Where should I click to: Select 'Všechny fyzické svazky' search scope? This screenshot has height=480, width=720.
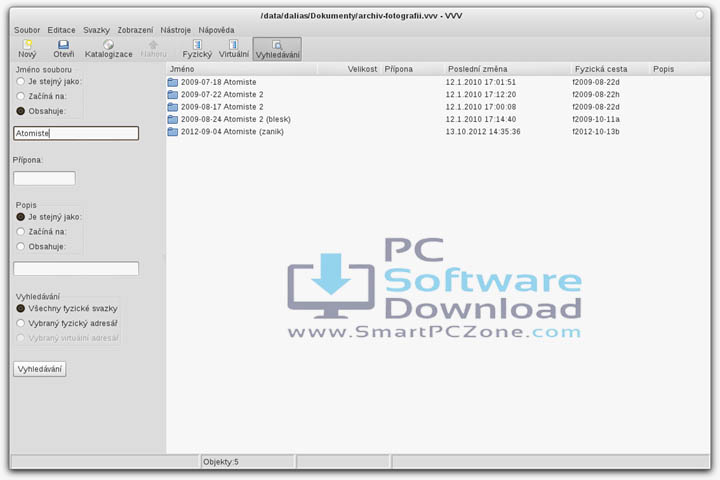click(21, 308)
